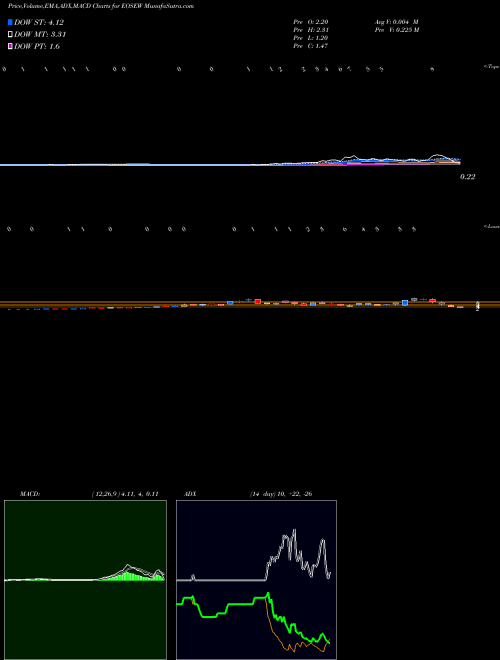Click the 'Avg V: 0.004 M' volume text
The width and height of the screenshot is (500, 660).
[x=396, y=21]
